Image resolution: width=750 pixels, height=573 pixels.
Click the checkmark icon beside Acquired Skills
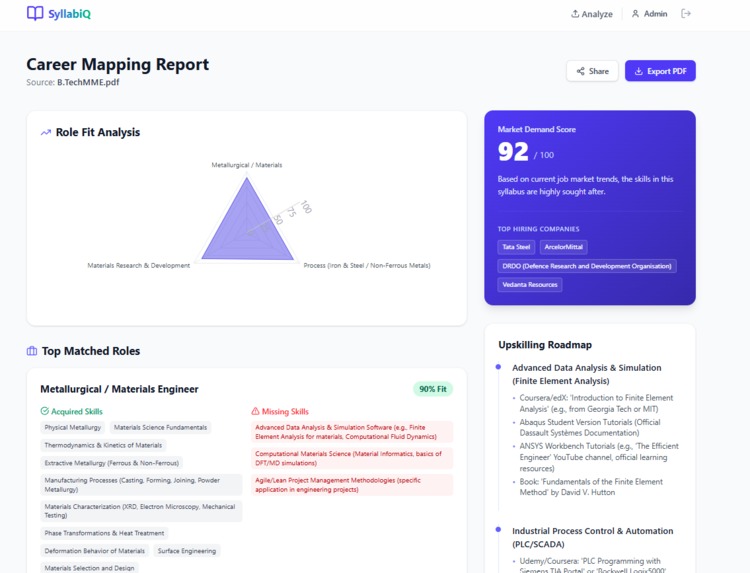[x=44, y=411]
